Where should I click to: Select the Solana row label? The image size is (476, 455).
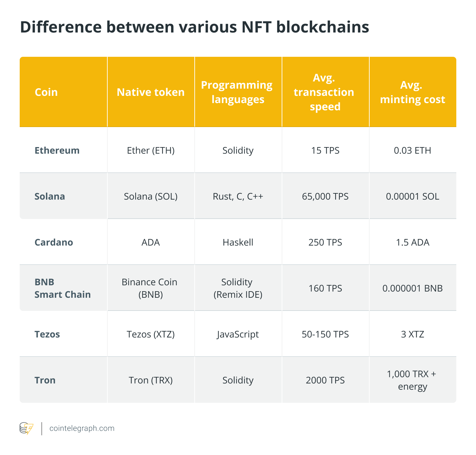click(x=50, y=196)
